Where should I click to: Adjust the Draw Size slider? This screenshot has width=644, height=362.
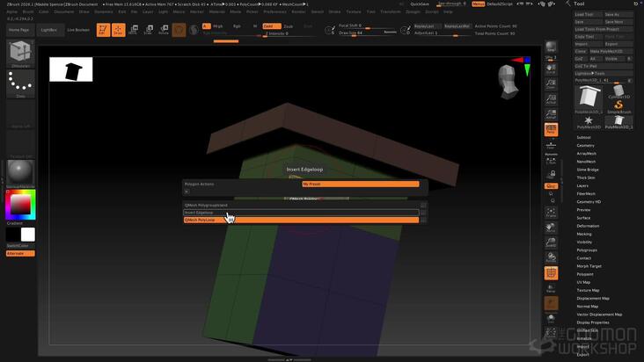tap(367, 33)
